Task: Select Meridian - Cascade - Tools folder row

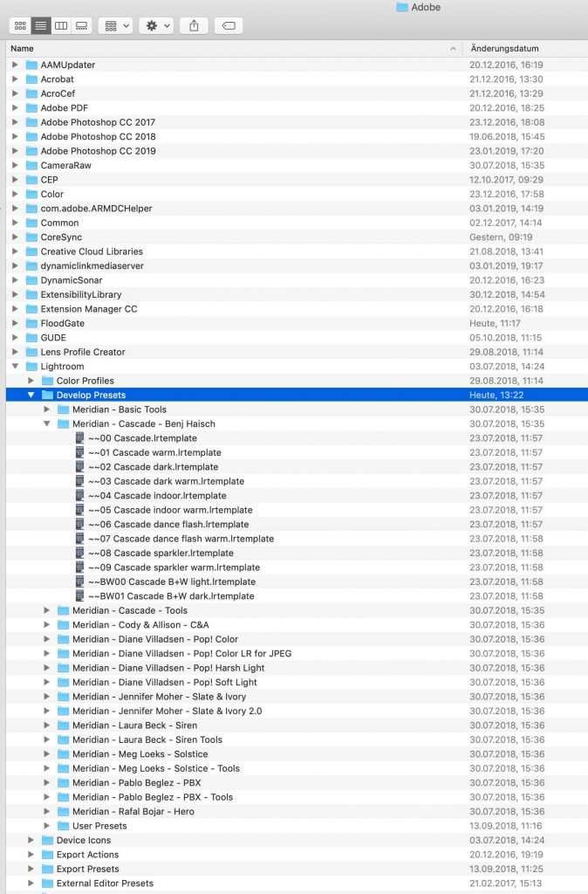Action: point(297,610)
